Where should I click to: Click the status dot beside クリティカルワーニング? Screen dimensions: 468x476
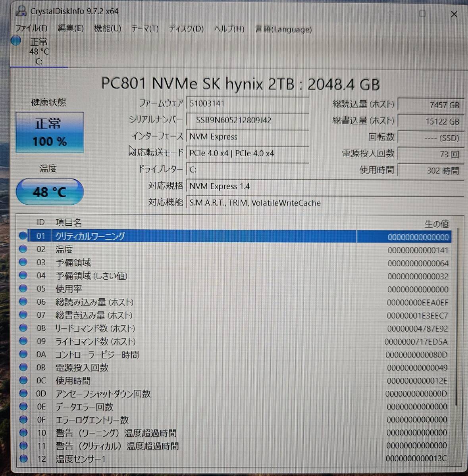point(23,235)
